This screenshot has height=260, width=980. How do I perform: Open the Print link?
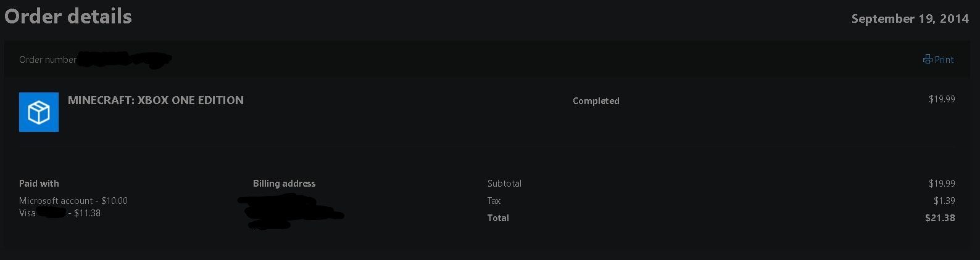[939, 60]
